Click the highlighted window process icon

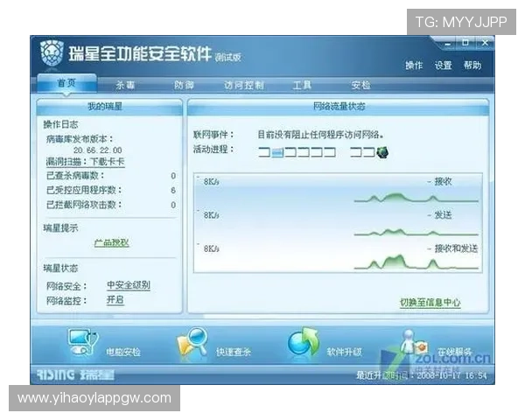pyautogui.click(x=277, y=153)
